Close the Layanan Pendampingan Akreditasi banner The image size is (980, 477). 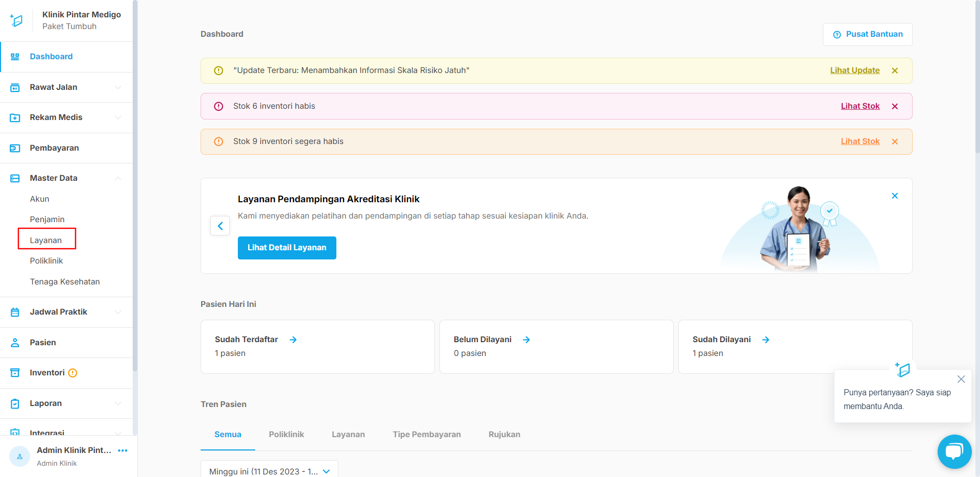(x=895, y=196)
